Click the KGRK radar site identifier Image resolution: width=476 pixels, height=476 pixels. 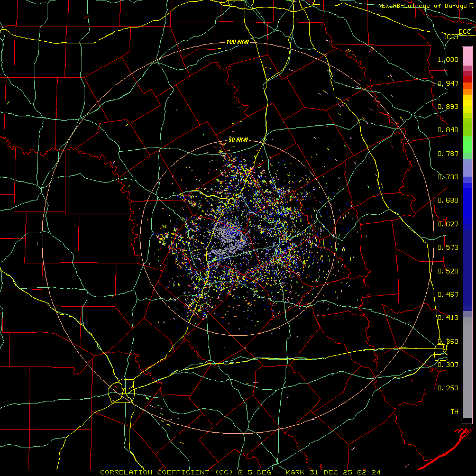coord(296,472)
